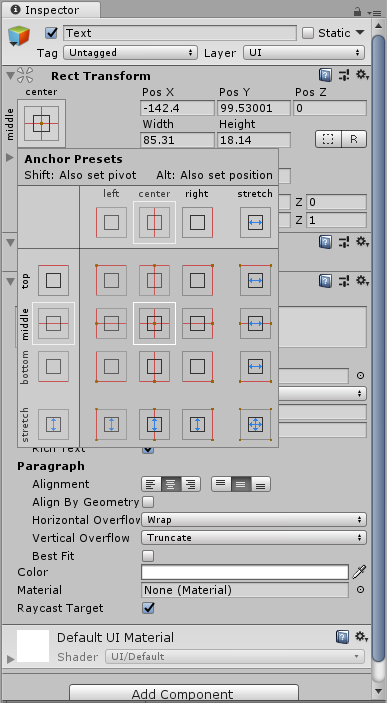387x703 pixels.
Task: Select the vertical-stretch left anchor preset
Action: coord(111,424)
